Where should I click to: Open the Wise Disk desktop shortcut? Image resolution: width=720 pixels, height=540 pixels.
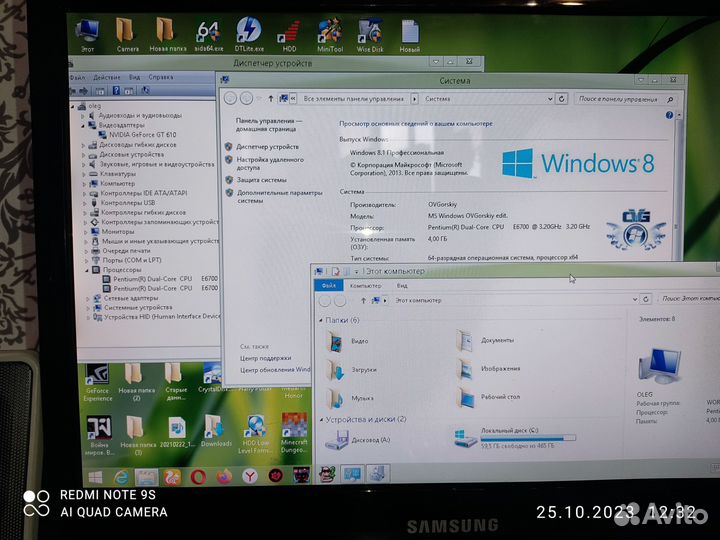(370, 36)
